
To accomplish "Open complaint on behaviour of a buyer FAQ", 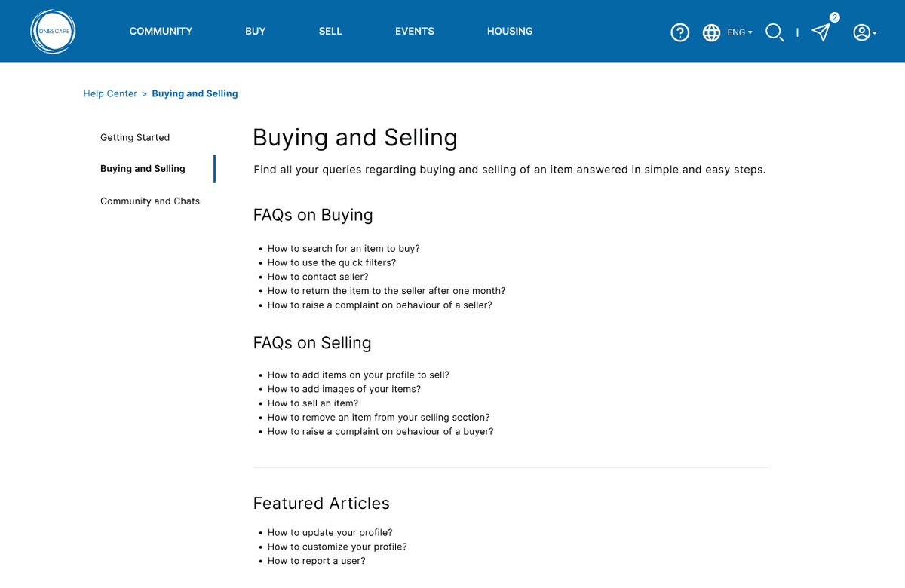I will (x=380, y=431).
